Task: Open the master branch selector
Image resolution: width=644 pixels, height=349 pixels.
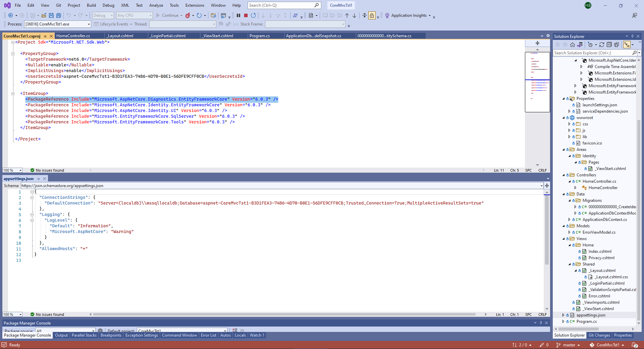Action: click(x=568, y=345)
